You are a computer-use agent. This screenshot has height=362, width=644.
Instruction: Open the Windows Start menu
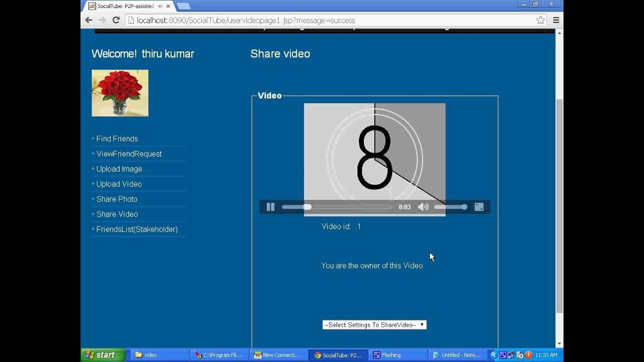[103, 355]
